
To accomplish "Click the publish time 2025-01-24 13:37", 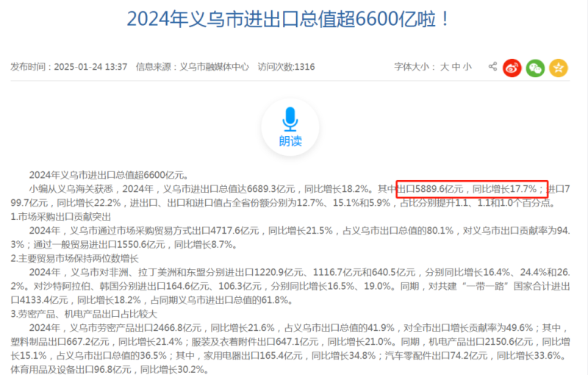I will 92,67.
